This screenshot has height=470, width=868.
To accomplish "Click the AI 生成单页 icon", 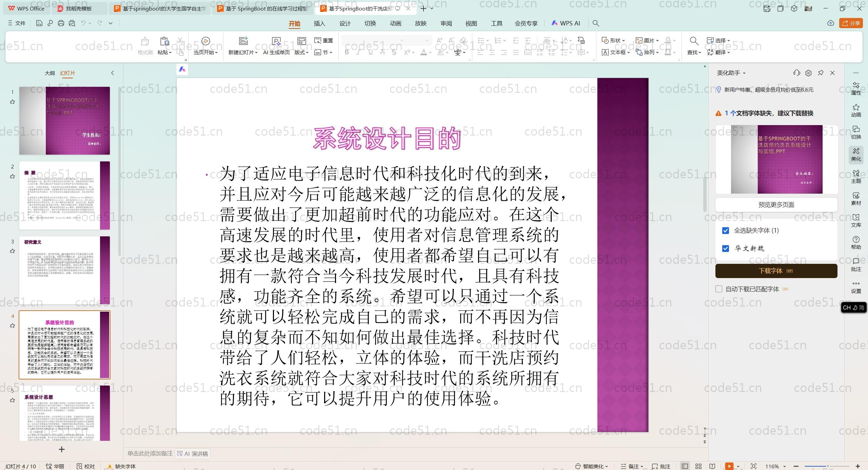I will pyautogui.click(x=276, y=41).
